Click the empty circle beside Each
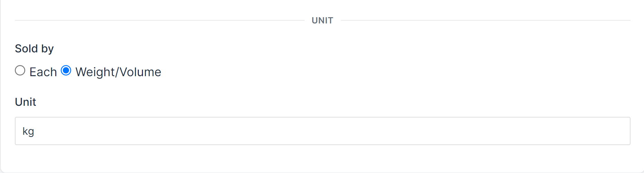This screenshot has width=644, height=173. [20, 71]
